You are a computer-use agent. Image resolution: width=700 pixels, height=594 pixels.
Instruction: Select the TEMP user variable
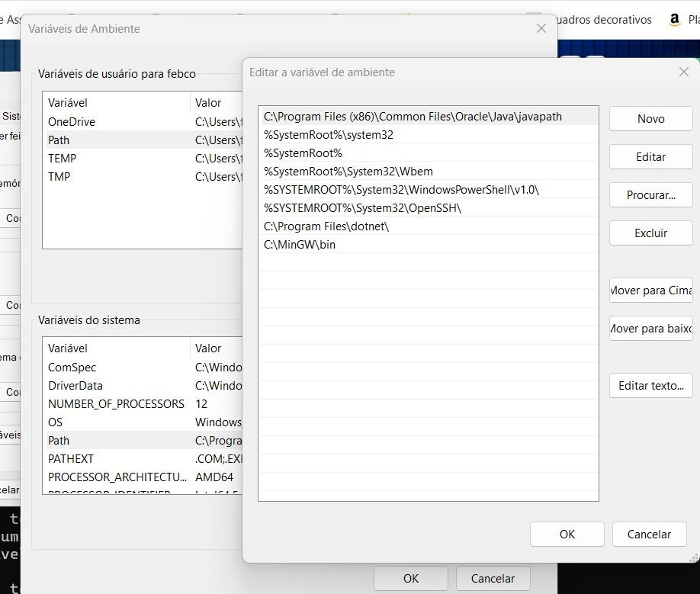143,159
